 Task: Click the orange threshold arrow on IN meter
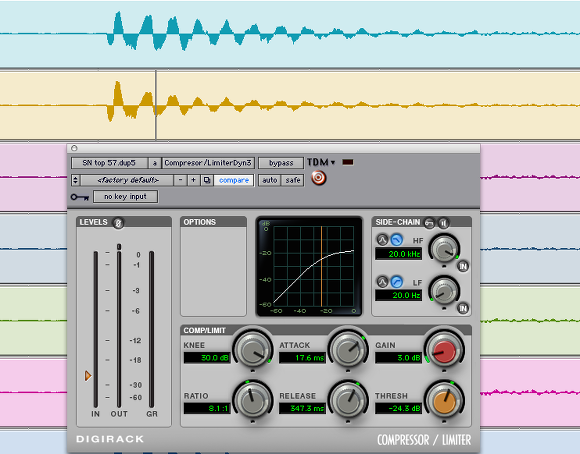point(88,376)
